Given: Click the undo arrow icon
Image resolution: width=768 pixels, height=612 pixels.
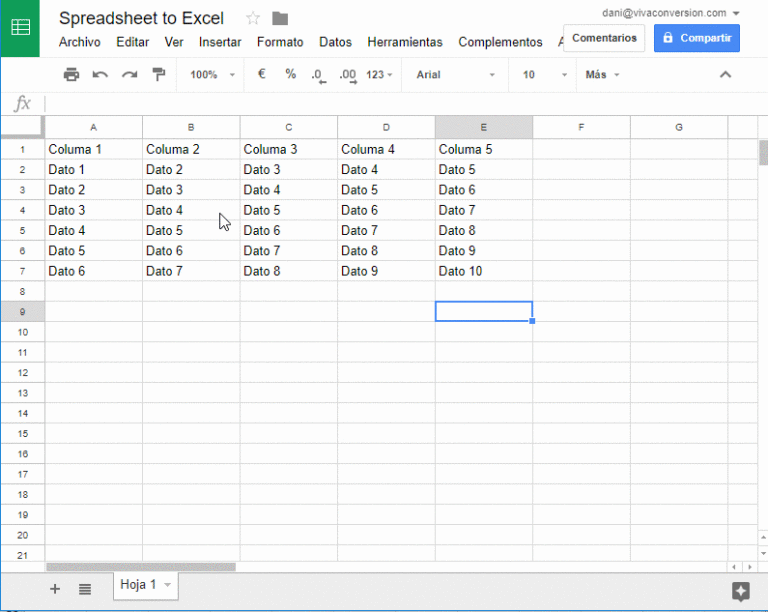Looking at the screenshot, I should click(x=100, y=75).
